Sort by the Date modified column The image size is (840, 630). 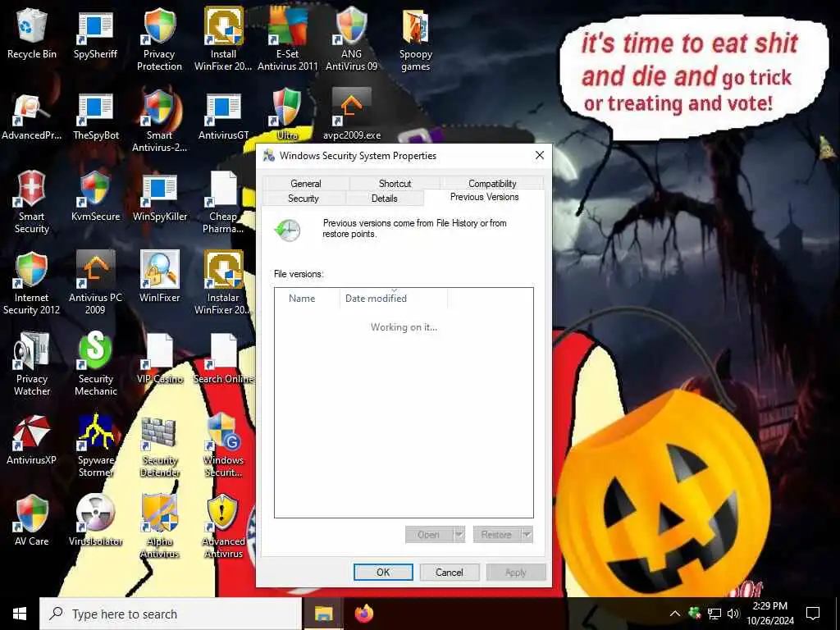click(393, 299)
